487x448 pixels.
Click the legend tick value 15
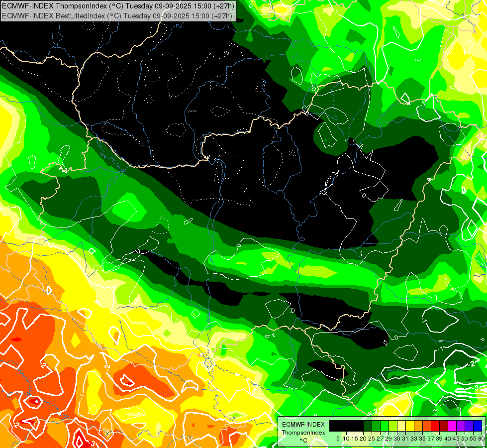coord(355,439)
